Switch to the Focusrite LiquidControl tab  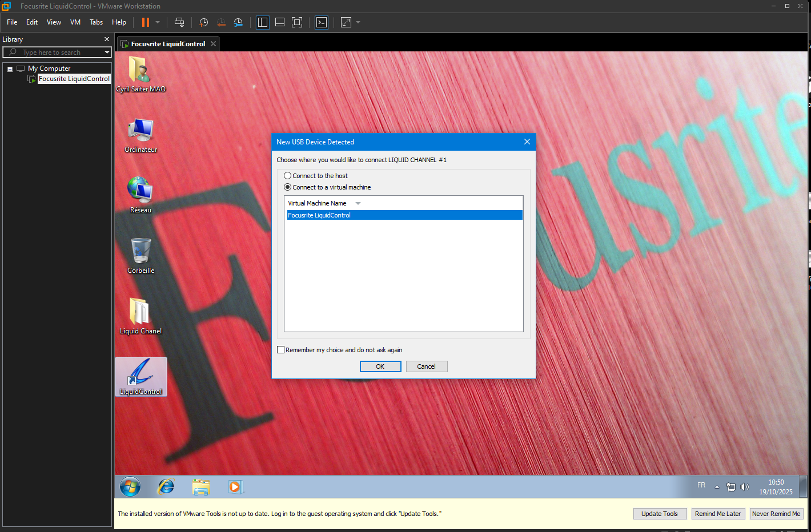[168, 44]
